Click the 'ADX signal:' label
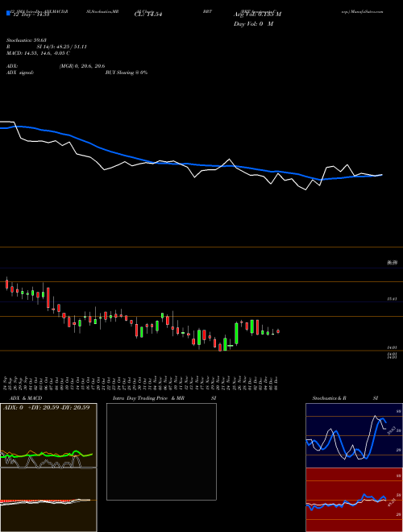The height and width of the screenshot is (532, 403). click(20, 73)
